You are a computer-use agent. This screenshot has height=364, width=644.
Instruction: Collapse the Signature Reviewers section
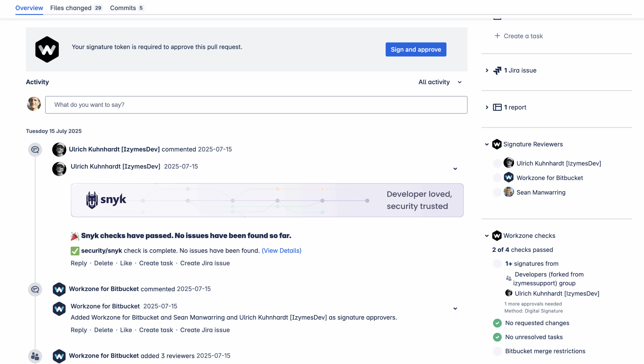[487, 144]
